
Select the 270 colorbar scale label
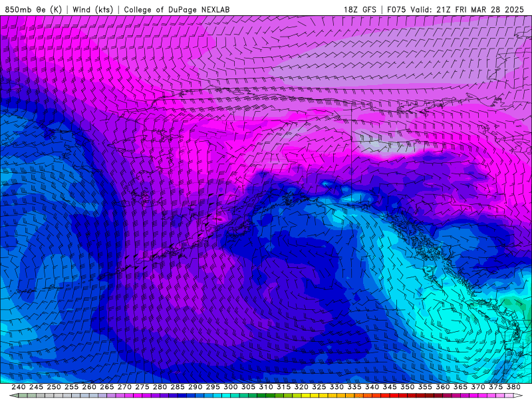pyautogui.click(x=124, y=387)
